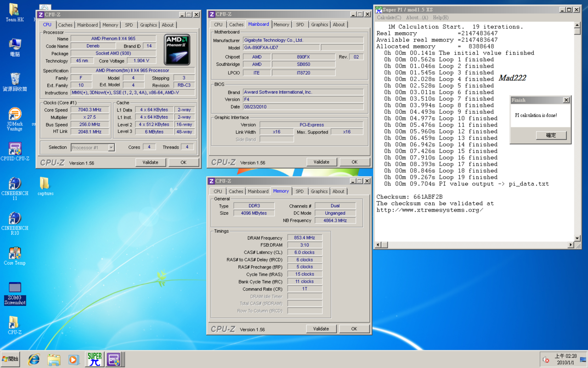Open the CPU-Z folder icon on the desktop
Image resolution: width=588 pixels, height=368 pixels.
(x=15, y=325)
